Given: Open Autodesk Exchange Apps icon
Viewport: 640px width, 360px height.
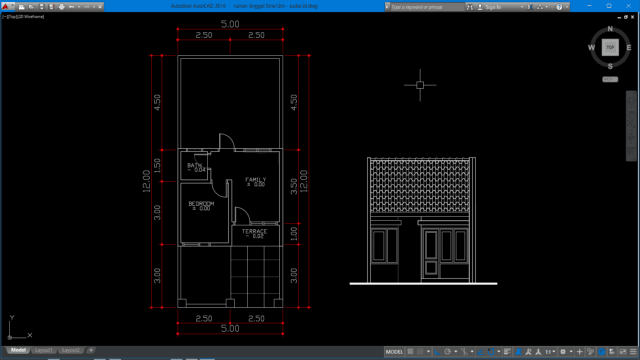Looking at the screenshot, I should 530,7.
